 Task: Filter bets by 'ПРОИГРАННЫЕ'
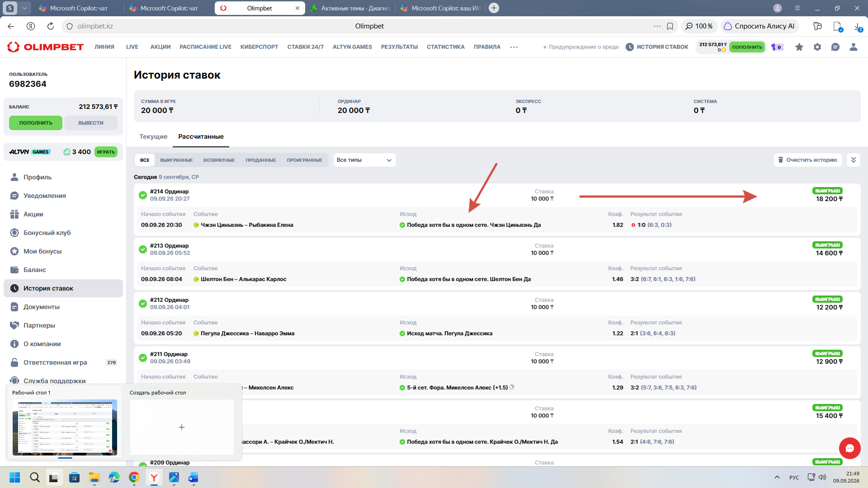tap(304, 160)
